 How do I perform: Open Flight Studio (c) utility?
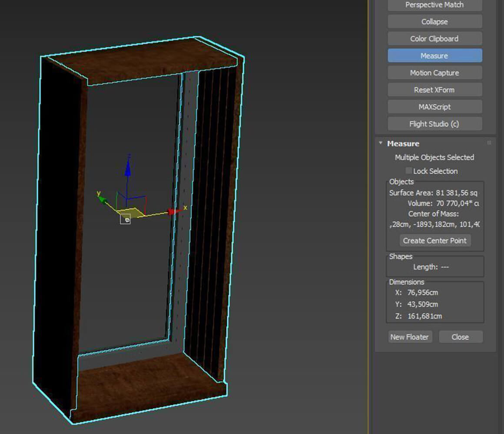click(434, 124)
